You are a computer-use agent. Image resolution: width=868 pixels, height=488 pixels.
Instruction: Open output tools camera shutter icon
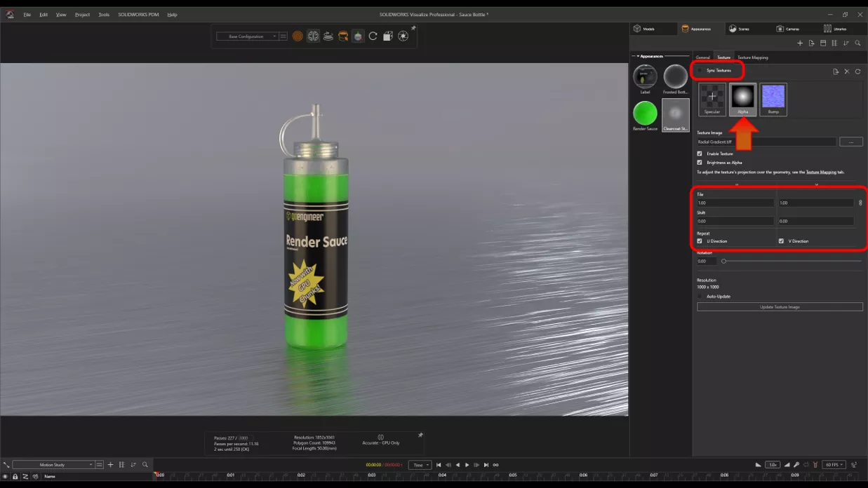pyautogui.click(x=403, y=36)
